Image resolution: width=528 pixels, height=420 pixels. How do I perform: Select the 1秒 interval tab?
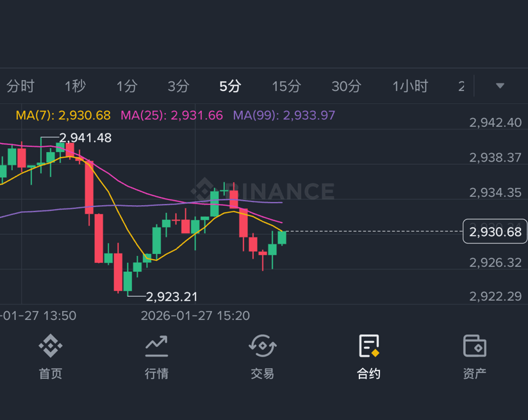click(75, 87)
